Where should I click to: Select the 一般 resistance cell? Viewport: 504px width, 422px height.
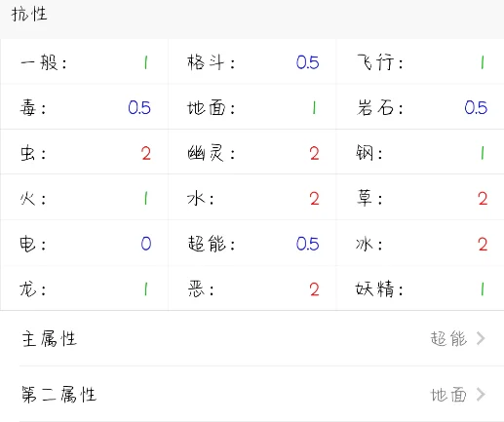(85, 61)
